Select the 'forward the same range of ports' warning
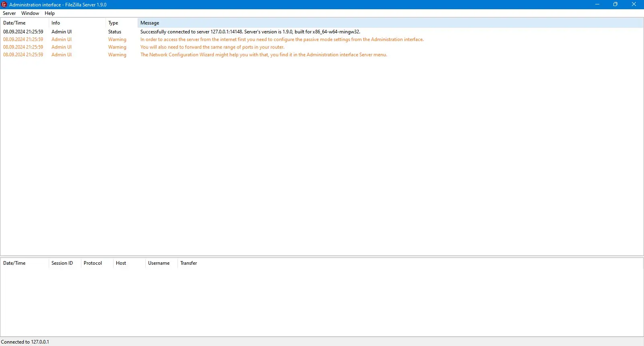This screenshot has width=644, height=346. 212,47
